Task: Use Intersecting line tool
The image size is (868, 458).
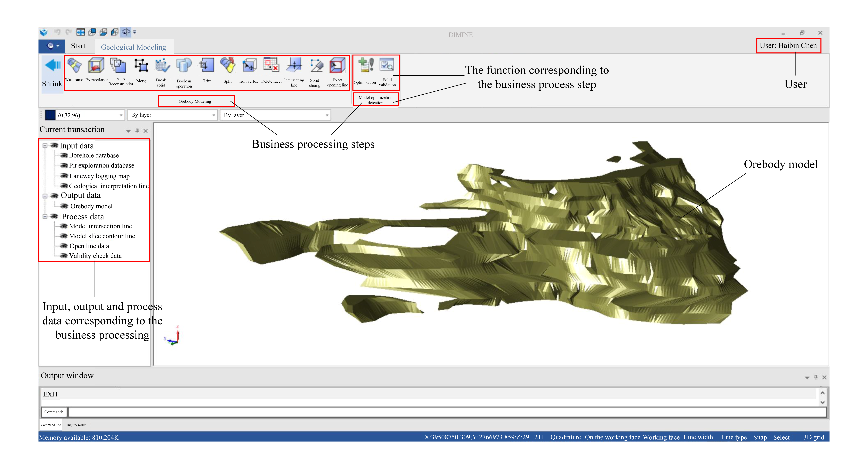Action: click(294, 72)
